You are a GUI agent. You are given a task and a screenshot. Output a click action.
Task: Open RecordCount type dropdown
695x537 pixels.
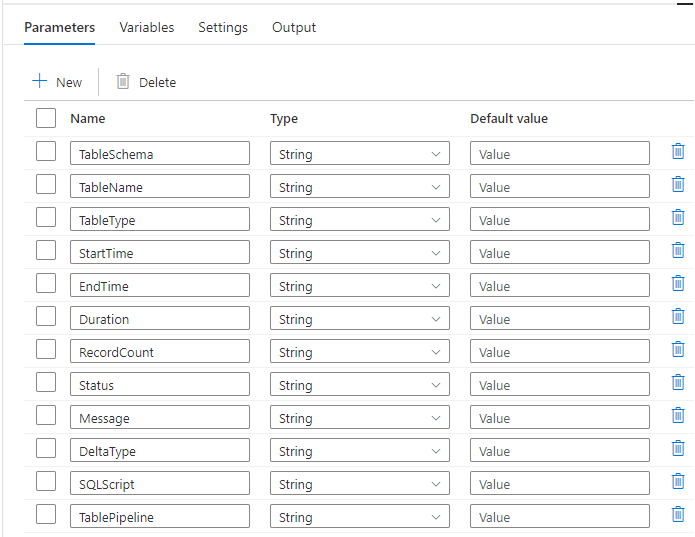359,352
